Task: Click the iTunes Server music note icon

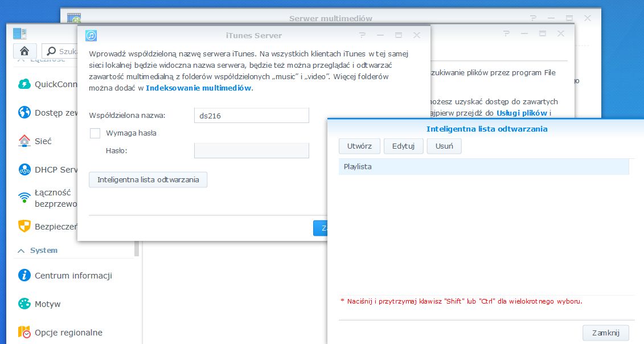Action: (x=91, y=35)
